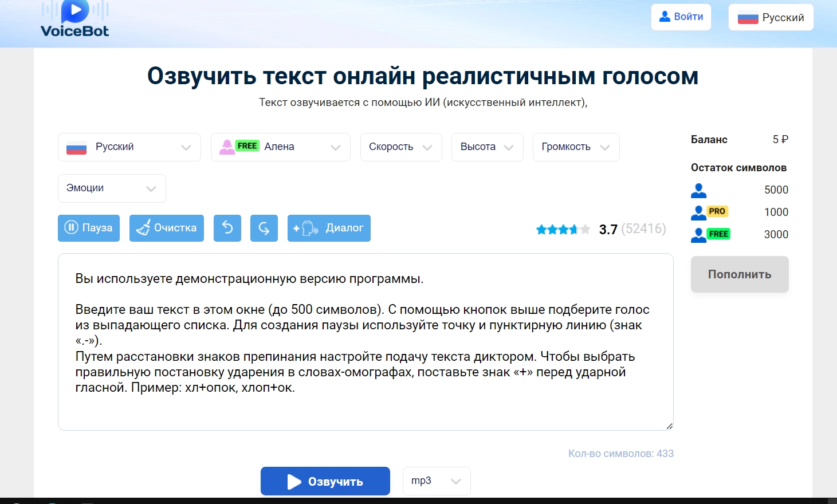Click the PRO user balance icon
837x504 pixels.
[x=709, y=212]
